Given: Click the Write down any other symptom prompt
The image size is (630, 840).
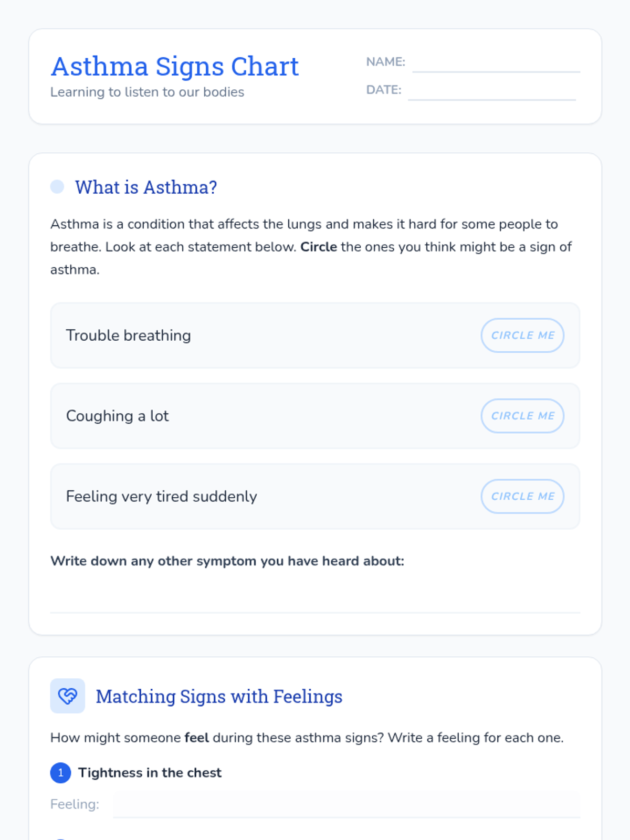Looking at the screenshot, I should [227, 561].
